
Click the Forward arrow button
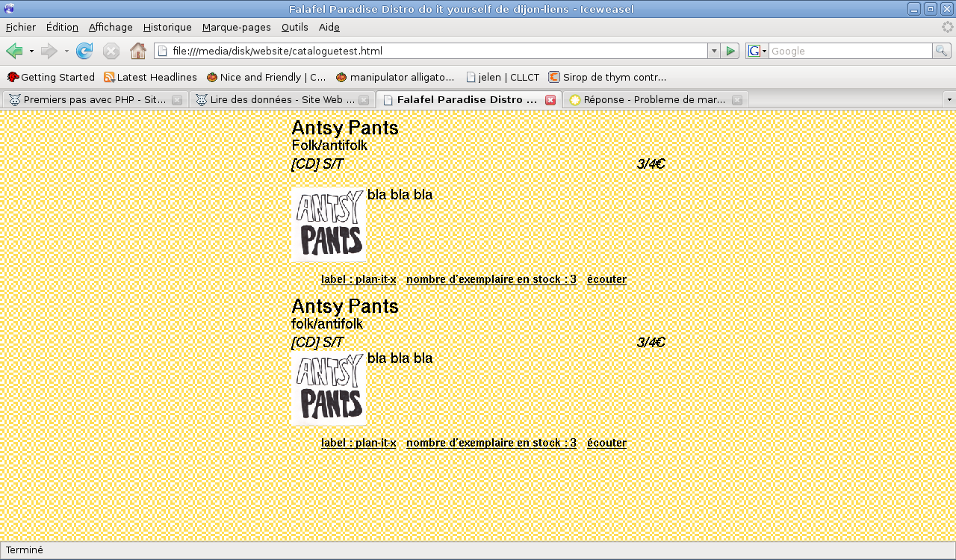pos(49,51)
